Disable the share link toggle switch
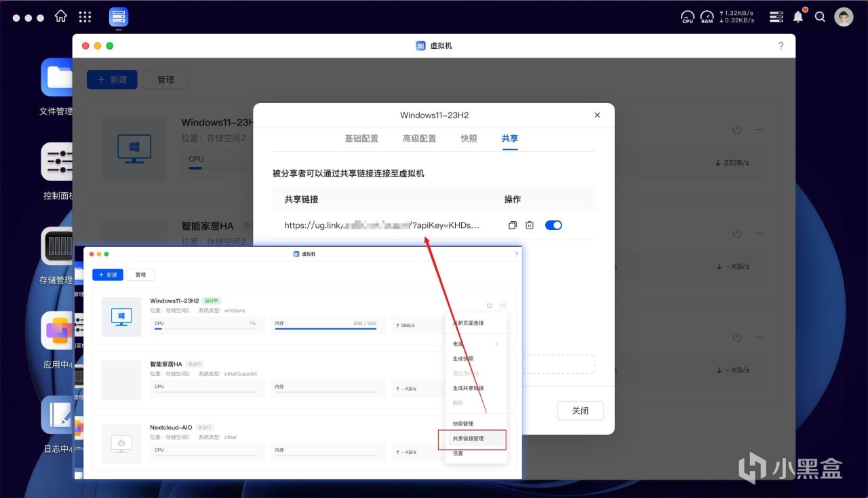 coord(553,225)
